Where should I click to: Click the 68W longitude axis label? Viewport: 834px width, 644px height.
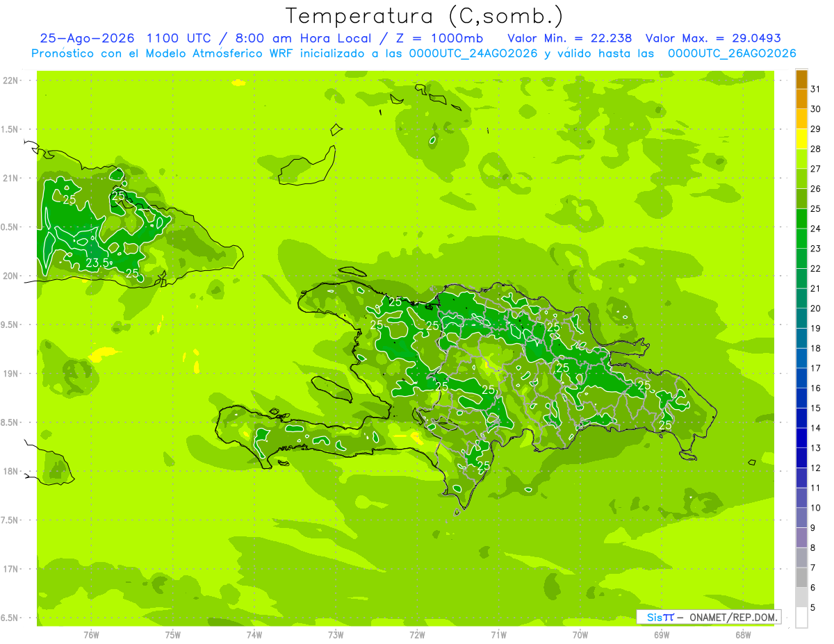coord(742,634)
